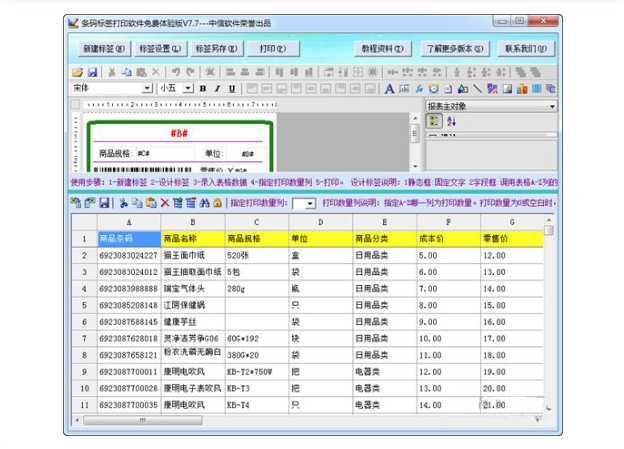Click the 标签设置 button

pos(160,49)
